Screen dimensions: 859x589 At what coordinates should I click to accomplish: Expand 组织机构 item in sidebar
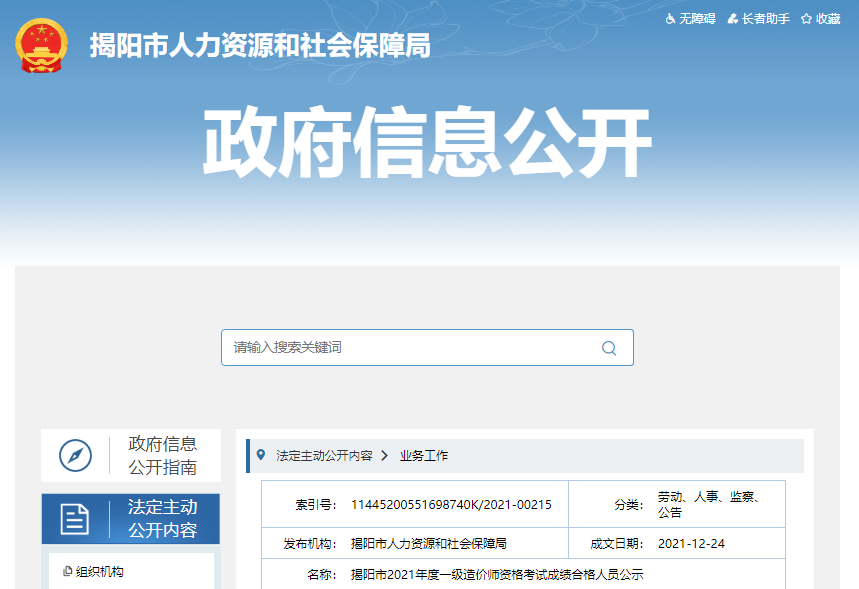click(x=100, y=572)
